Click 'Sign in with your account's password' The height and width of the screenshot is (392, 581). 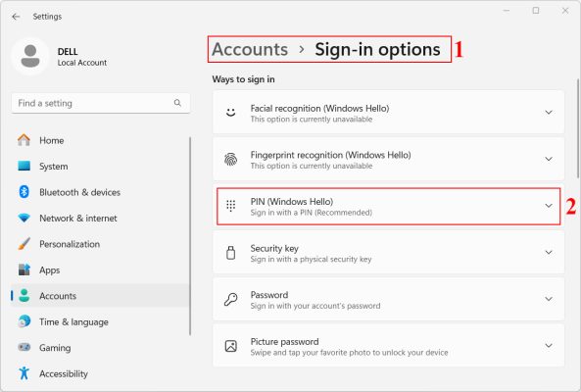tap(315, 306)
